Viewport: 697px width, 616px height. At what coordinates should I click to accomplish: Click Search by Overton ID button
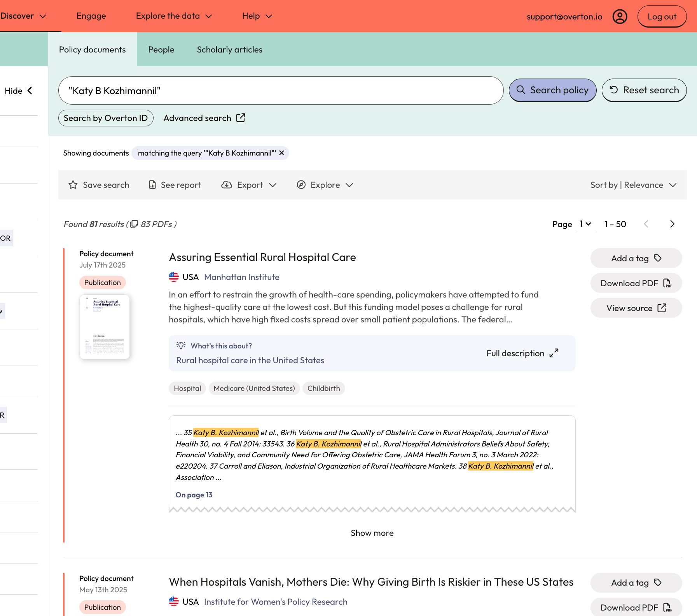click(x=106, y=118)
